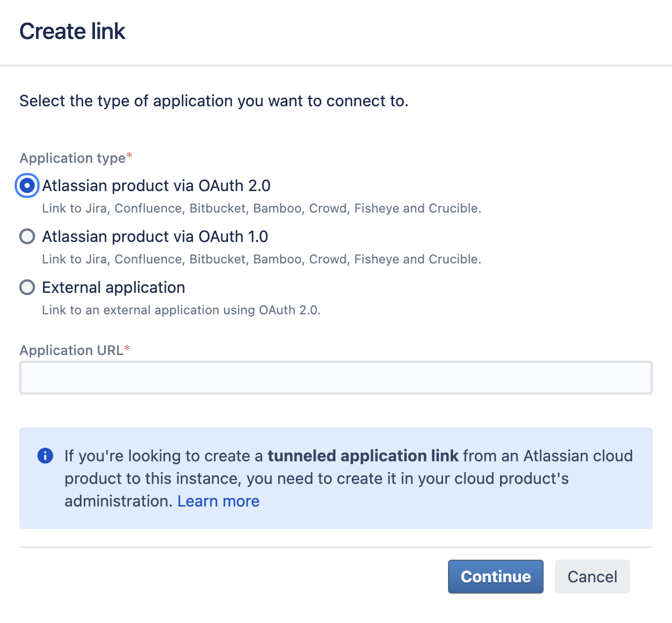
Task: Click the Application URL field label
Action: 71,351
